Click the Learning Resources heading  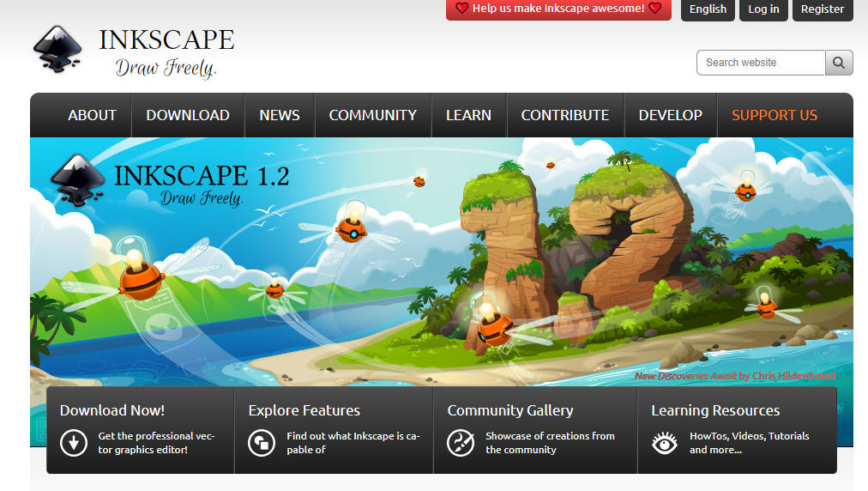715,410
